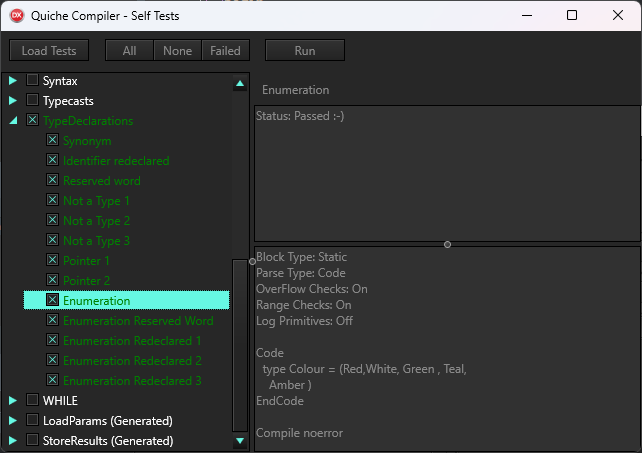This screenshot has height=453, width=642.
Task: Select the Not a Type 2 test
Action: click(x=96, y=221)
